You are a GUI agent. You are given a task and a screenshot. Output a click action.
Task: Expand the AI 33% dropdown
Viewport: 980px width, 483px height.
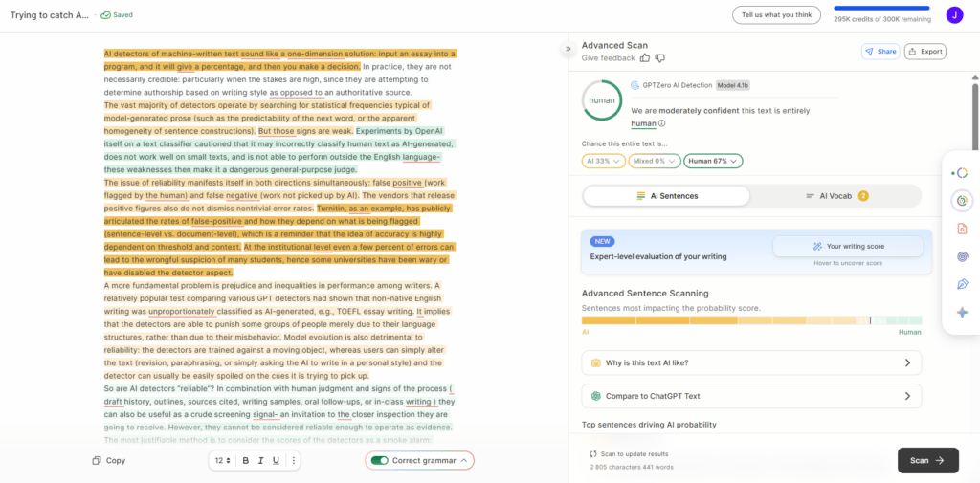click(x=603, y=162)
